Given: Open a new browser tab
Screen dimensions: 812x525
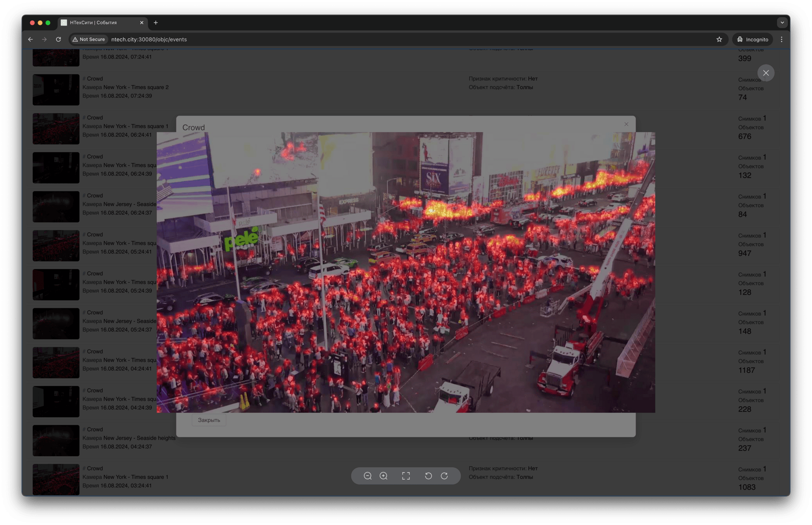Looking at the screenshot, I should (156, 23).
